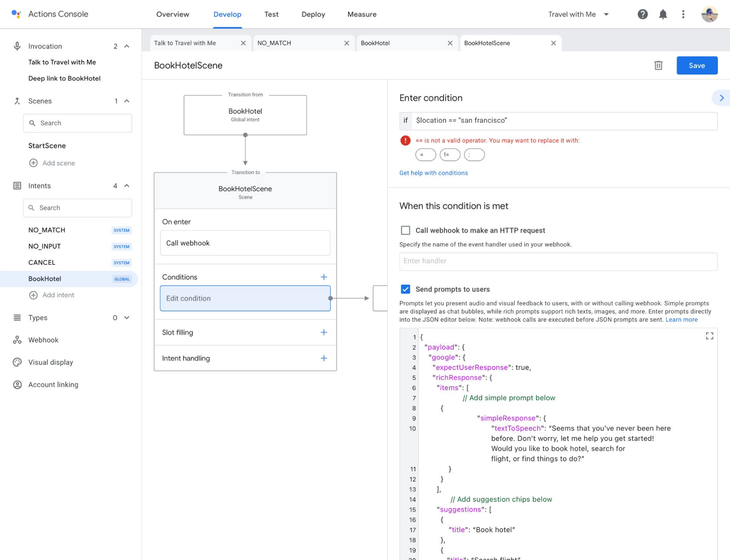Delete BookHotelScene with the trash icon
The width and height of the screenshot is (730, 560).
pyautogui.click(x=658, y=65)
